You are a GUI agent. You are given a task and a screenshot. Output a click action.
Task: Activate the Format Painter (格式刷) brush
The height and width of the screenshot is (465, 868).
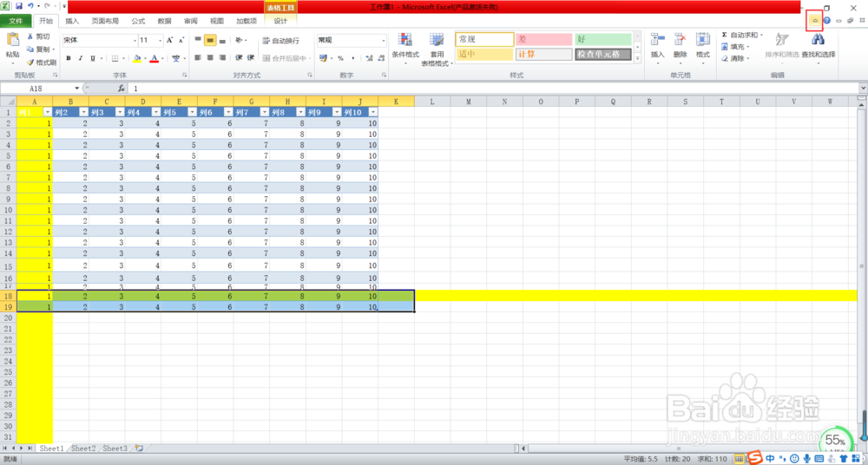click(41, 62)
